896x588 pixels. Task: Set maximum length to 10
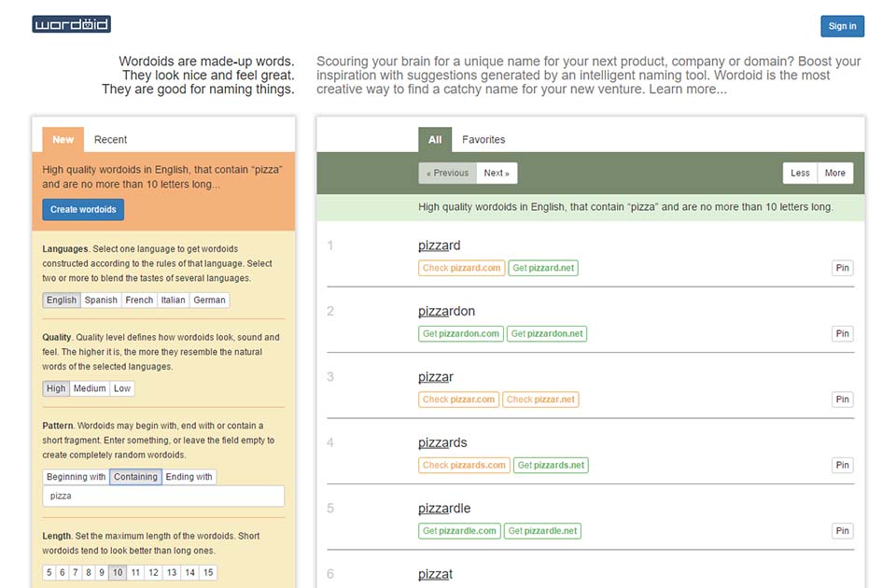(118, 572)
